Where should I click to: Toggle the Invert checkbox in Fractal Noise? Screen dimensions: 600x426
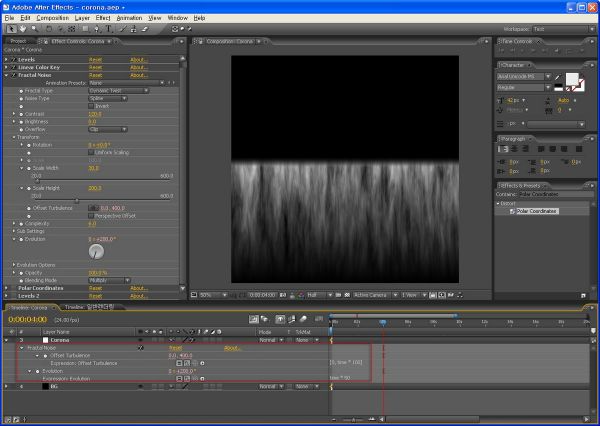pyautogui.click(x=91, y=106)
